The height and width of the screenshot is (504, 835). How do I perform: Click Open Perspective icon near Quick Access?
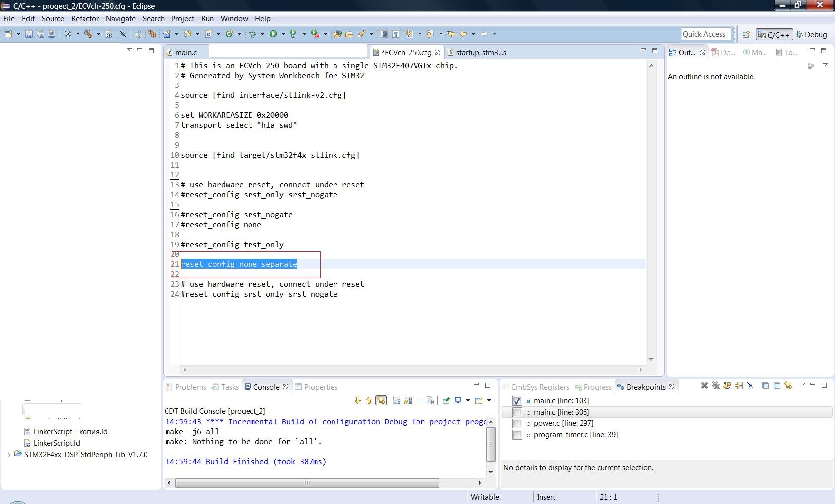[x=746, y=34]
